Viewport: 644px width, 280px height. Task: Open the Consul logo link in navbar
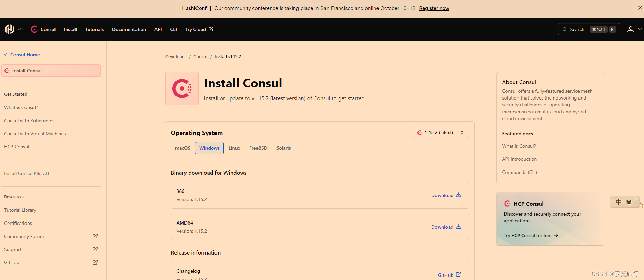[43, 29]
